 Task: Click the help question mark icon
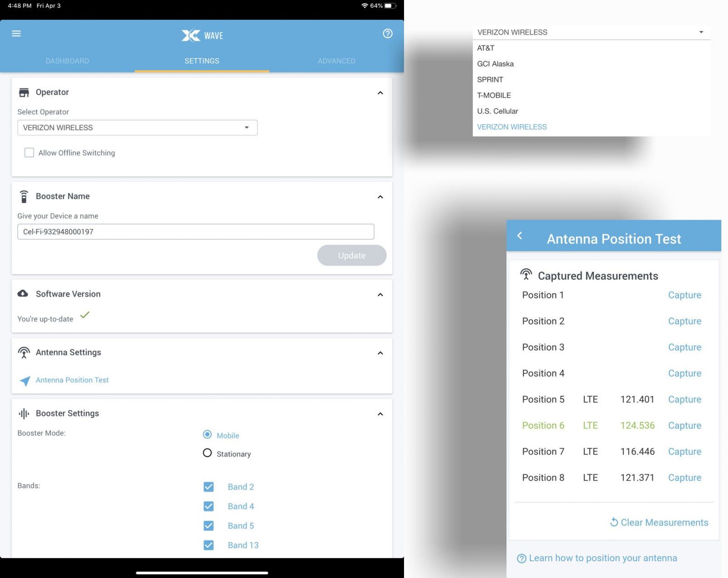[387, 34]
